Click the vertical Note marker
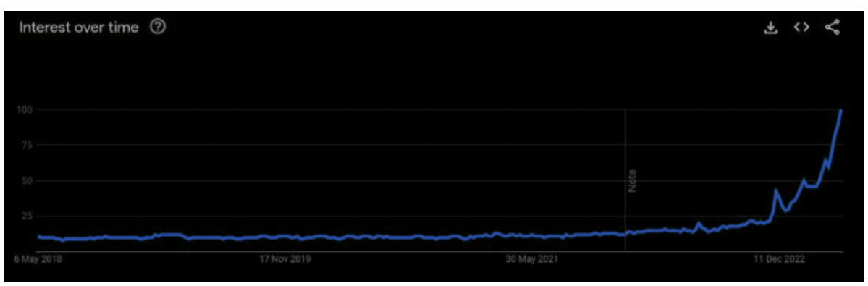868x286 pixels. [x=632, y=182]
